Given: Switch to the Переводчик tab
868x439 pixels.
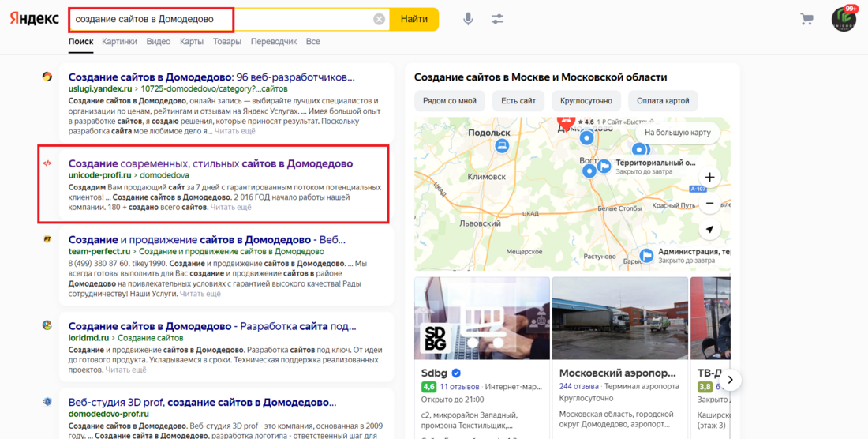Looking at the screenshot, I should [x=274, y=42].
